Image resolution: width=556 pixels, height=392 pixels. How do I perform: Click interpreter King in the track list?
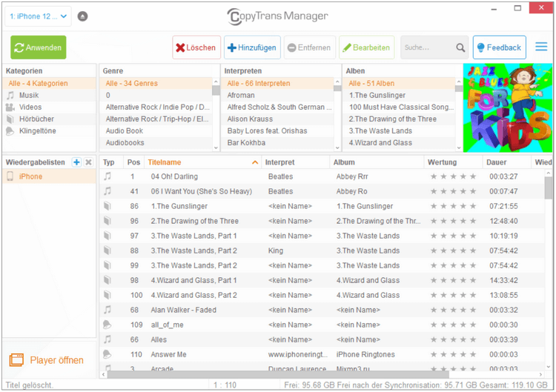(x=276, y=250)
